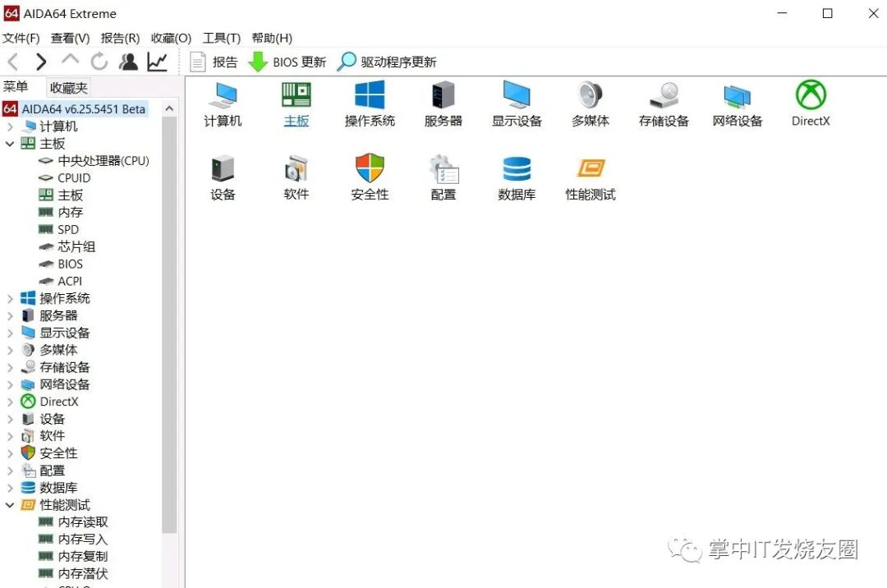Open the 工具(T) menu
The height and width of the screenshot is (588, 887).
pos(220,38)
